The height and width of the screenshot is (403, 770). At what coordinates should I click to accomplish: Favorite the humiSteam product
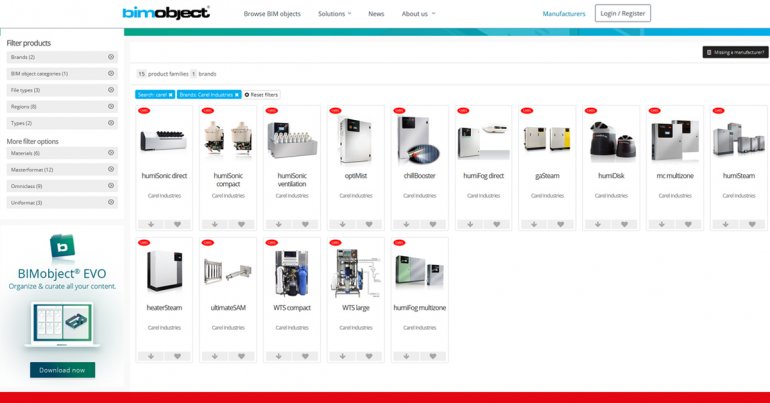point(752,224)
